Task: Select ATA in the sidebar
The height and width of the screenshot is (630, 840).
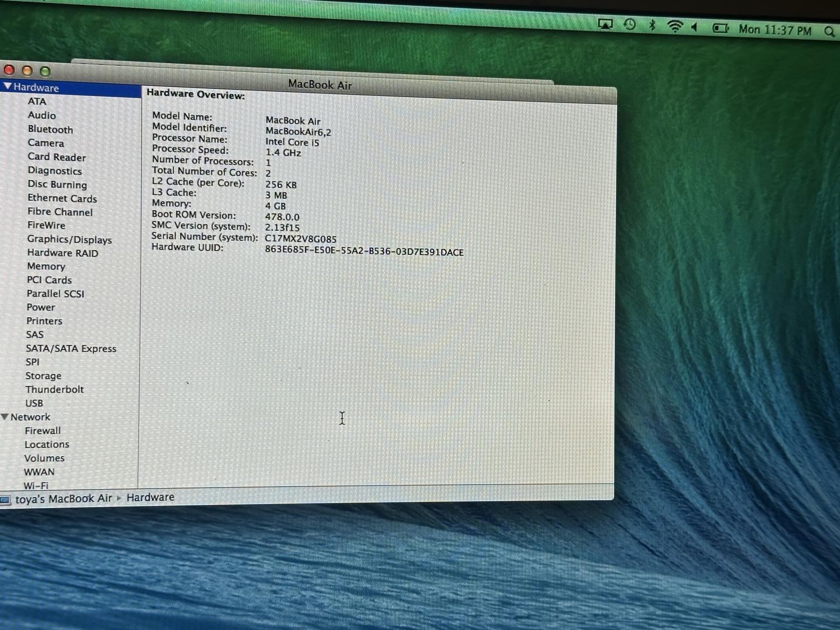Action: 37,101
